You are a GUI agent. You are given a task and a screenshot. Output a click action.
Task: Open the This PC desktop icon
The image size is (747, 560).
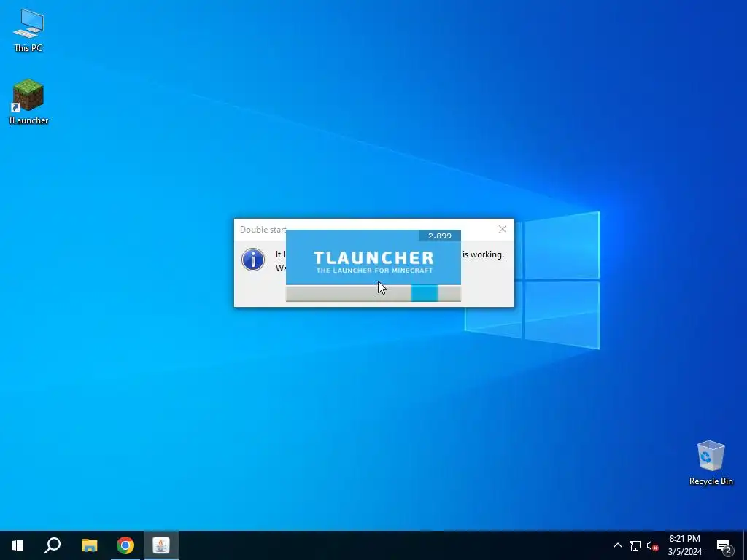pyautogui.click(x=28, y=30)
